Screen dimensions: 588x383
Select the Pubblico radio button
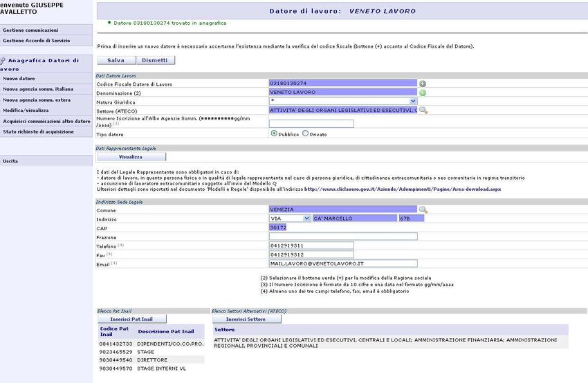pyautogui.click(x=274, y=133)
